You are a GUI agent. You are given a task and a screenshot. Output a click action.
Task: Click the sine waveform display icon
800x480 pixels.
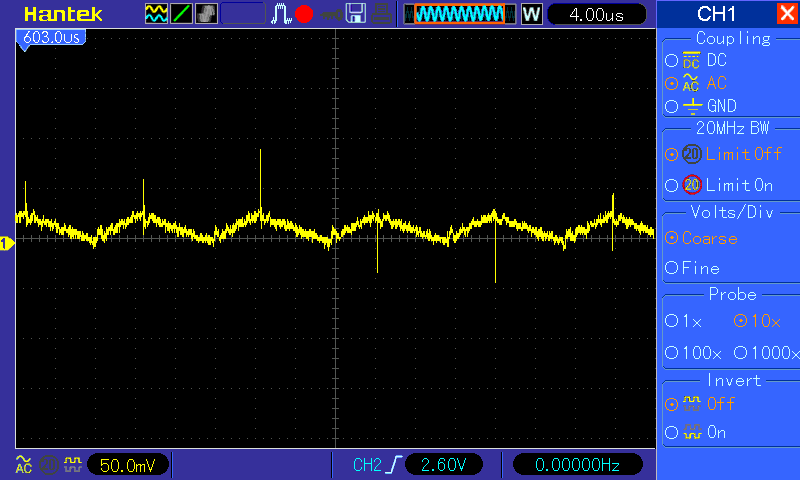click(156, 14)
